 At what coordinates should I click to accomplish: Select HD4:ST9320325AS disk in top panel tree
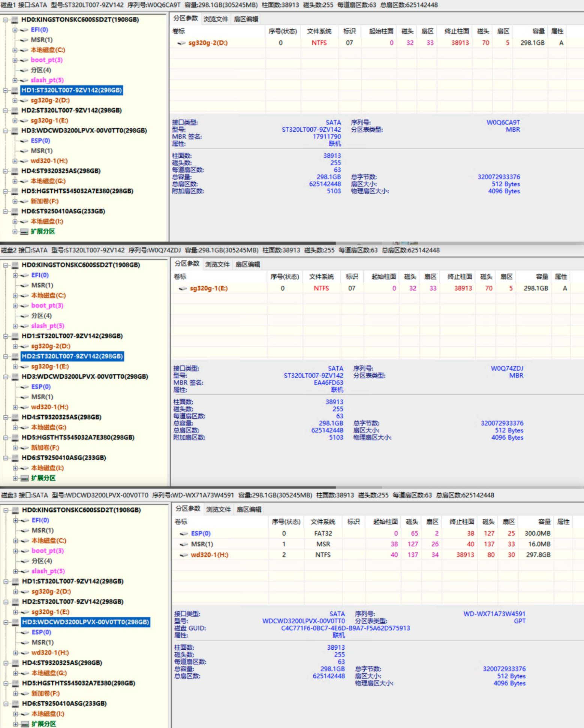point(61,171)
